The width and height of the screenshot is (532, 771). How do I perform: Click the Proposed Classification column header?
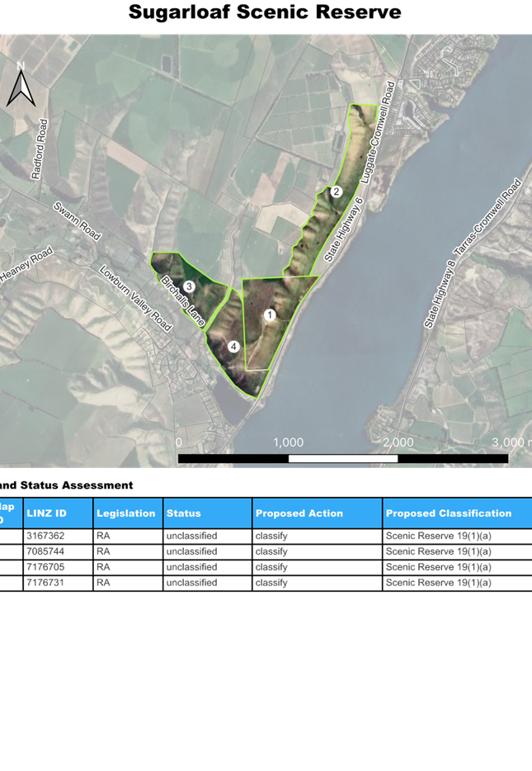click(449, 513)
